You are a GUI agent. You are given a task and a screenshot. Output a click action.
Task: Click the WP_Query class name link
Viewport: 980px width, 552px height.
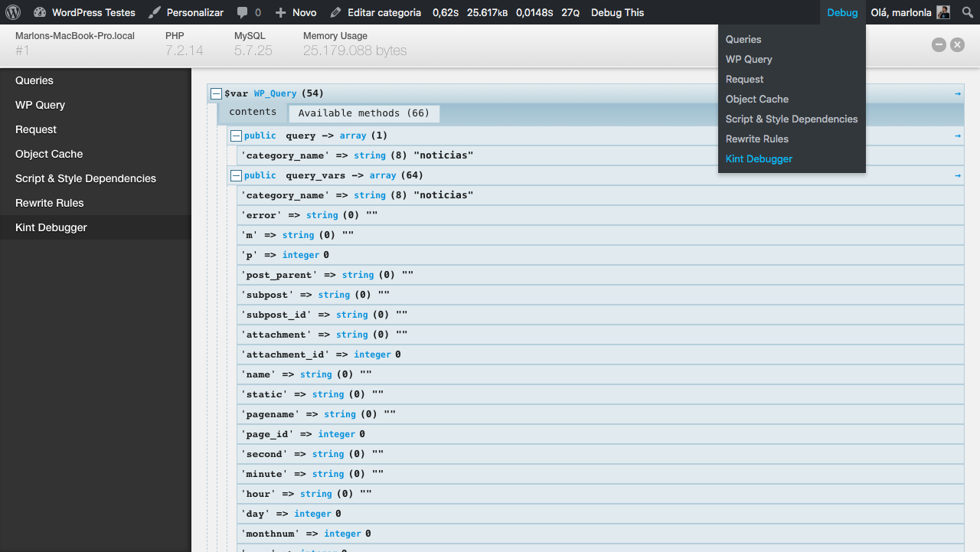tap(275, 93)
